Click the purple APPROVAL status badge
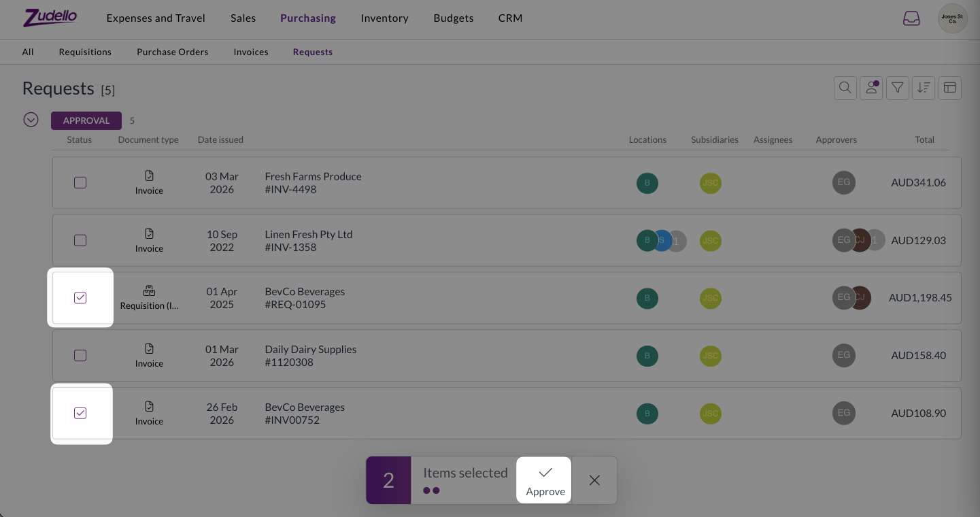The image size is (980, 517). (x=86, y=120)
